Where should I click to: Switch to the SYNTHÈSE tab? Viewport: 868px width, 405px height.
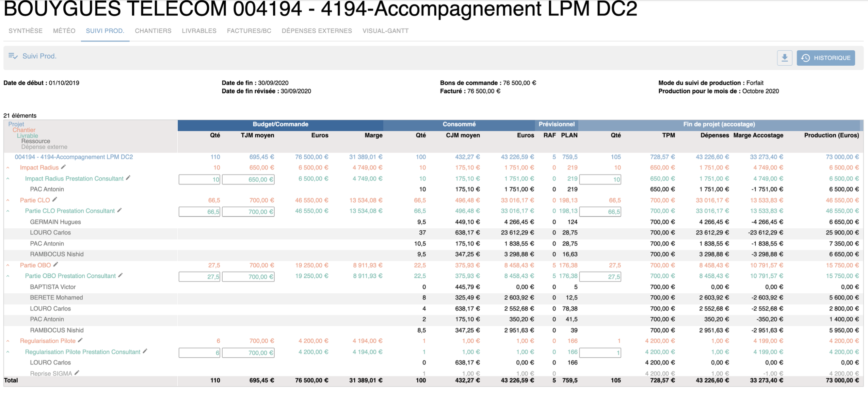pyautogui.click(x=26, y=31)
